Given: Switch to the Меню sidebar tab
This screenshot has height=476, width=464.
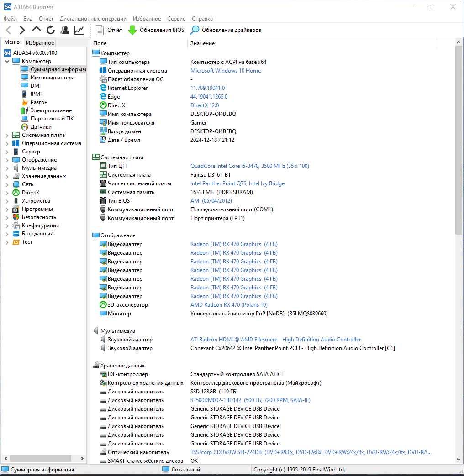Looking at the screenshot, I should [12, 42].
